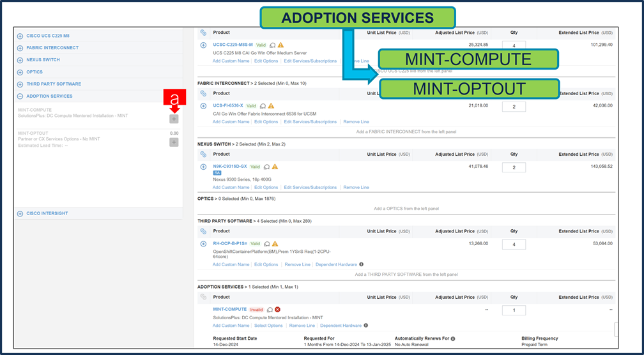Screen dimensions: 644x355
Task: Click link icon in Fabric Interconnect table header
Action: [x=203, y=94]
